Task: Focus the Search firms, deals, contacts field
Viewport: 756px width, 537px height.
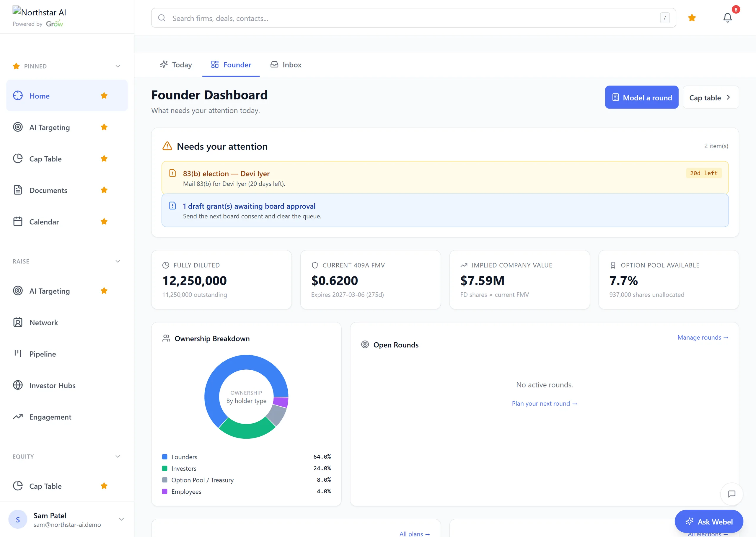Action: [413, 18]
